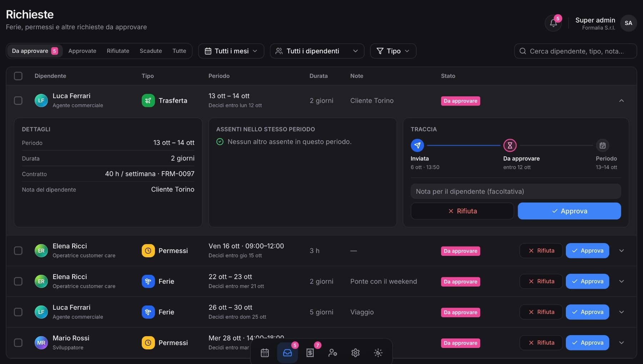Screen dimensions: 643x364
Task: Open the Tutti i dipendenti dropdown
Action: coord(317,51)
